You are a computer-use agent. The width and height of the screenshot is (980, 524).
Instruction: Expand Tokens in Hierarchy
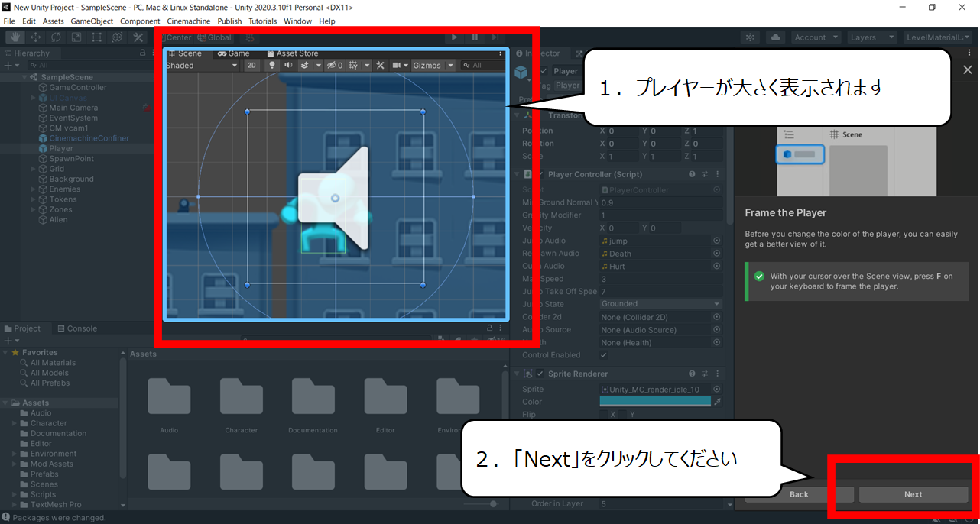click(33, 199)
